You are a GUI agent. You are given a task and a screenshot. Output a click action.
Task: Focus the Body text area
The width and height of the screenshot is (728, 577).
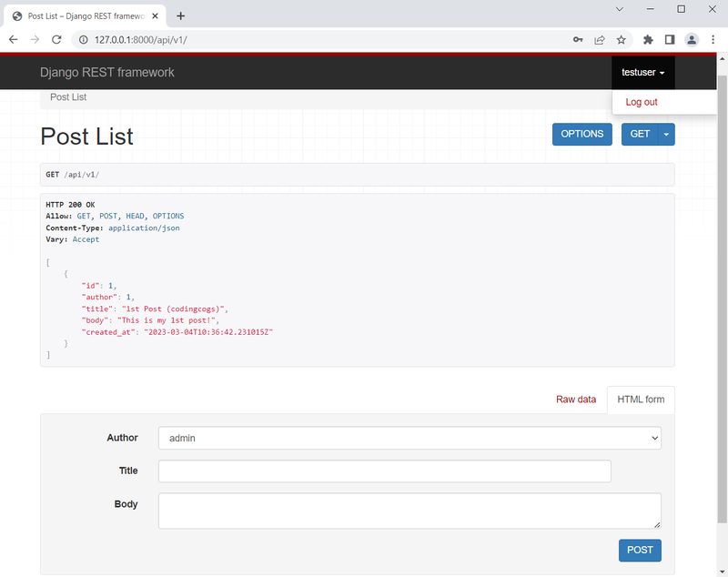(409, 511)
